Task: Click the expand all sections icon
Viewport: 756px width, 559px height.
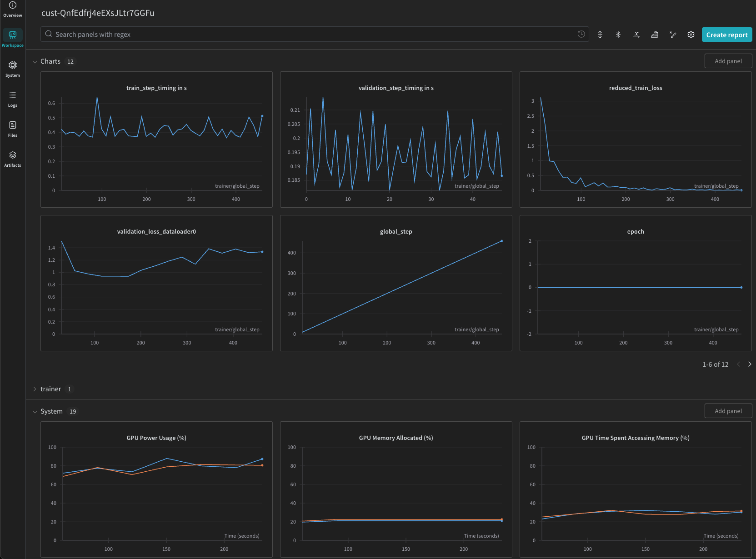Action: pyautogui.click(x=600, y=35)
